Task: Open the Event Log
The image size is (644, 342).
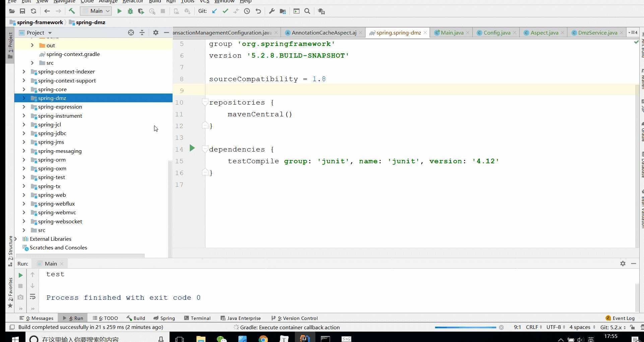Action: (x=620, y=318)
